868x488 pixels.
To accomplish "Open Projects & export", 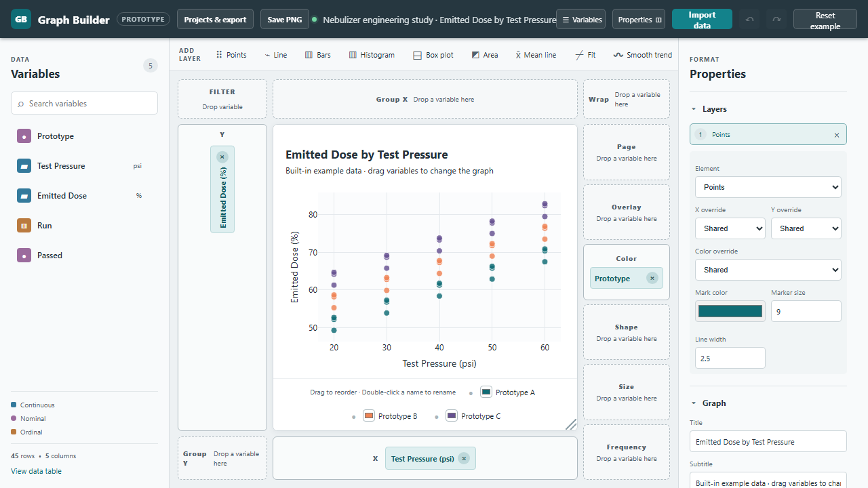I will 215,20.
